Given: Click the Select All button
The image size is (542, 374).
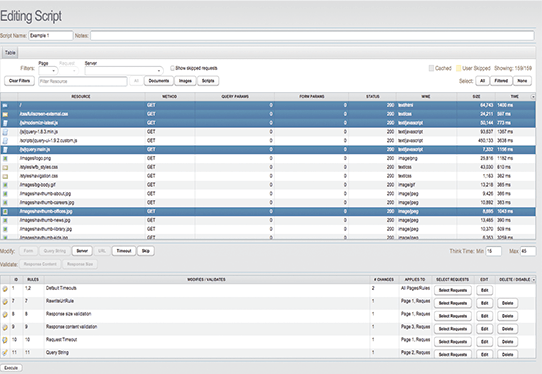Looking at the screenshot, I should pos(483,81).
